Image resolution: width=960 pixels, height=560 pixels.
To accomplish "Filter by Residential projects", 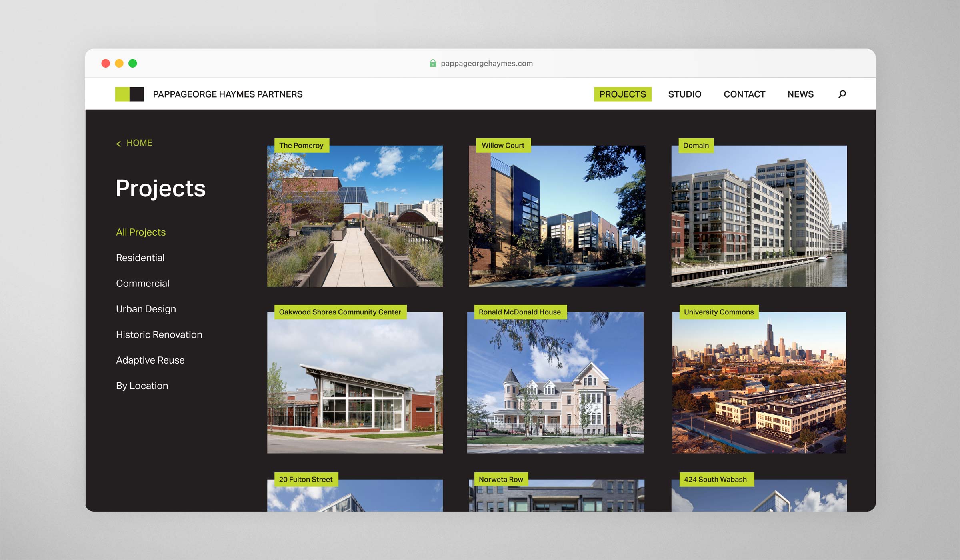I will 140,258.
